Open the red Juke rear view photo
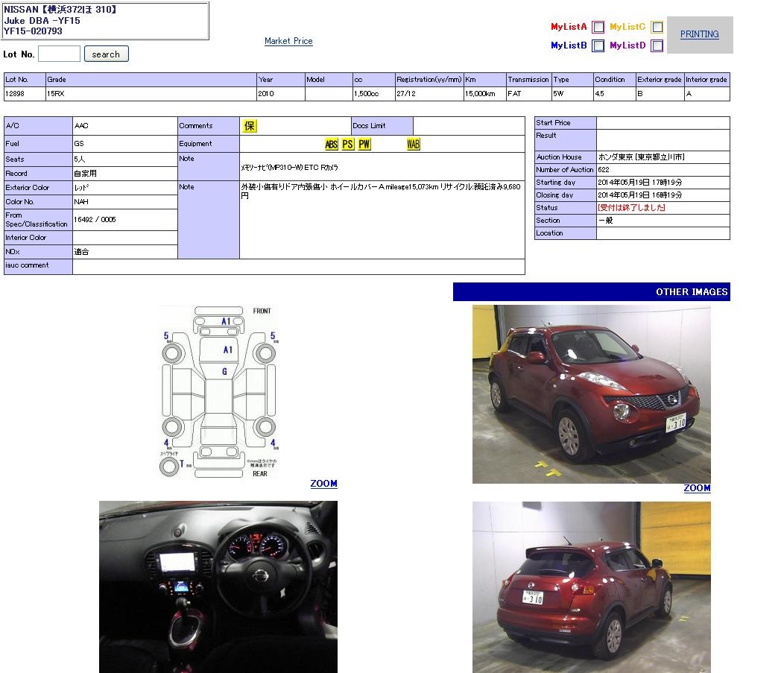The height and width of the screenshot is (673, 784). 591,587
